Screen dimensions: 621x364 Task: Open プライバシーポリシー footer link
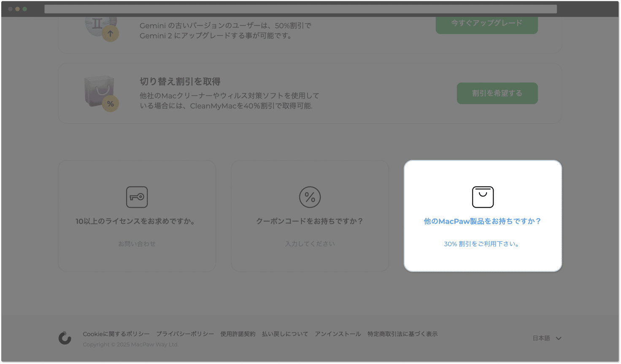point(185,334)
